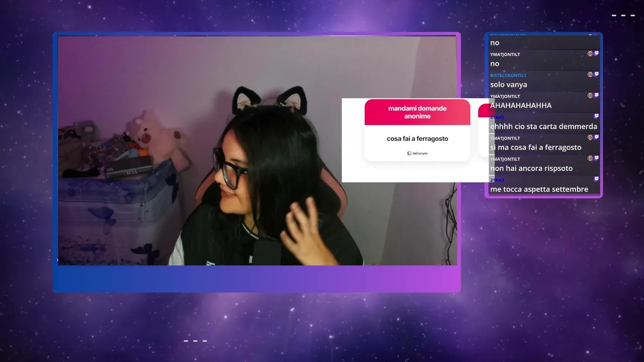
Task: Click Twitch badge on "non hai ancora rispsoto" message
Action: 596,158
